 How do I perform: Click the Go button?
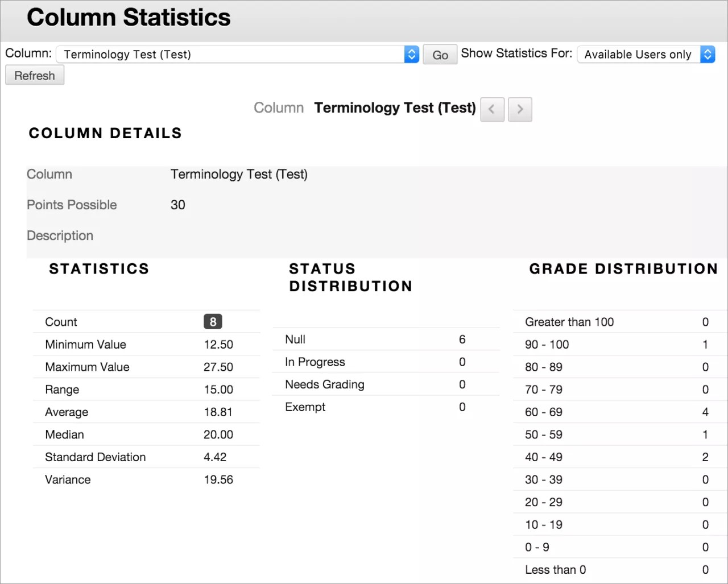(x=439, y=54)
